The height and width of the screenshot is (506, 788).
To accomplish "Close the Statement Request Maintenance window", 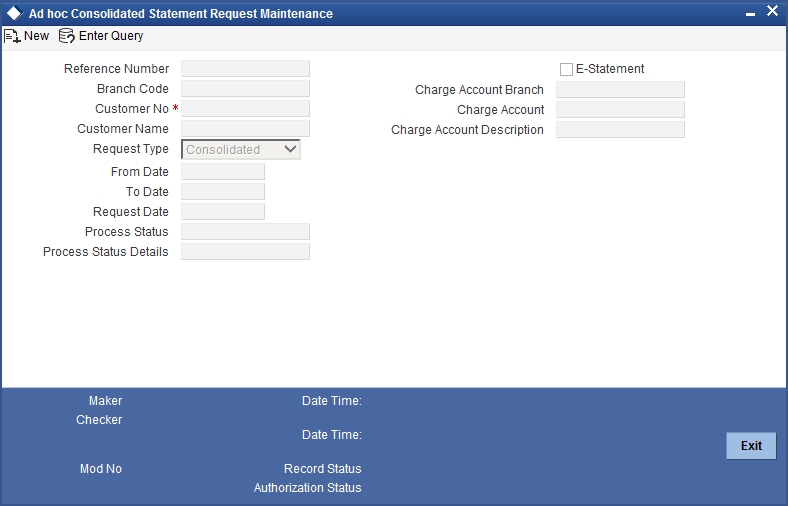I will (x=772, y=11).
